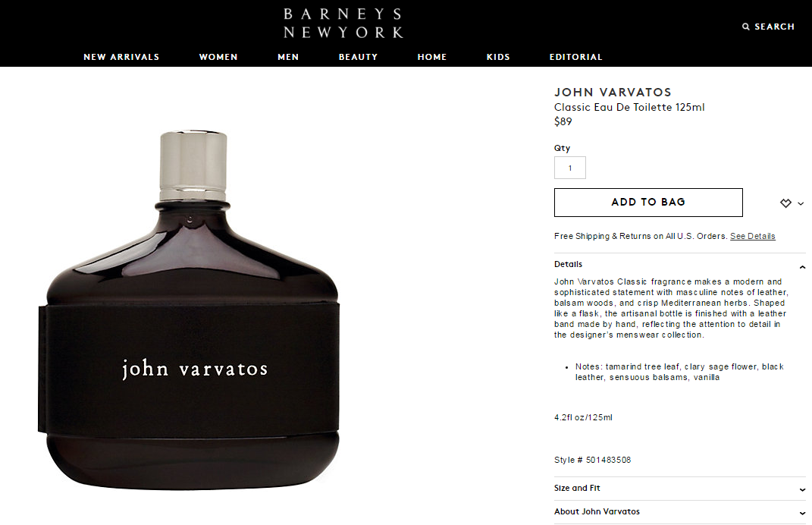
Task: Select the Home navigation item
Action: (432, 57)
